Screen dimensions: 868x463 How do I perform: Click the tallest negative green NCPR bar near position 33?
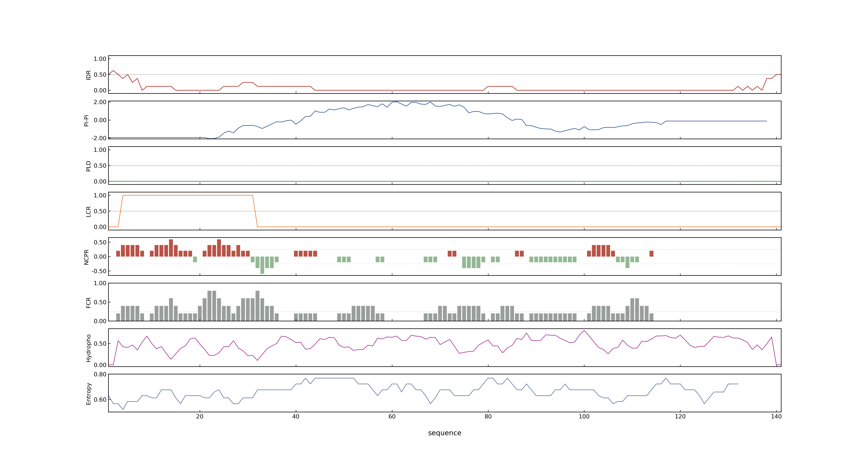262,265
